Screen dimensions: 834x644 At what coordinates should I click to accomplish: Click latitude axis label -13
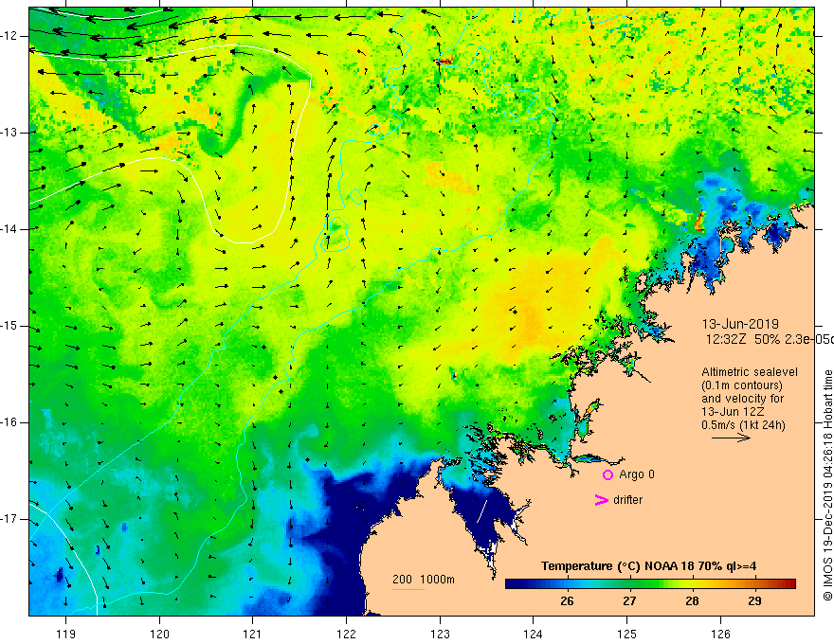pos(10,133)
